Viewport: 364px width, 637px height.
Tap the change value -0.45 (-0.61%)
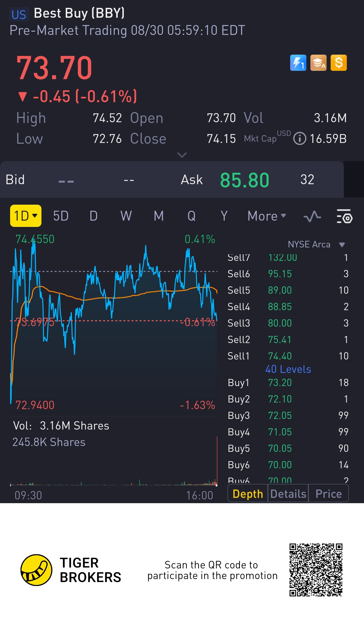85,96
